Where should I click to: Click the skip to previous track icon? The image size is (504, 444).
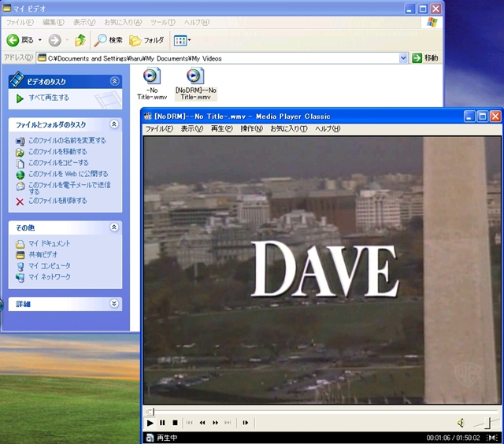[189, 423]
